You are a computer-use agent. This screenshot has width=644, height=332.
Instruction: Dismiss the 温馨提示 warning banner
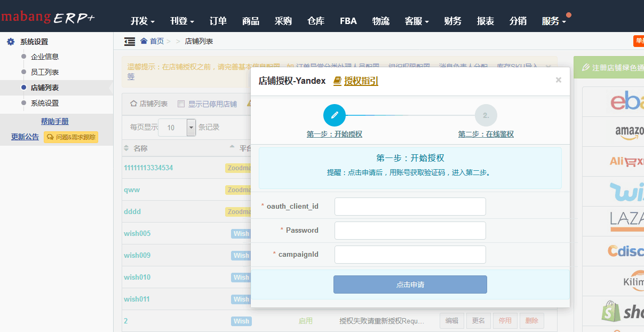point(548,66)
